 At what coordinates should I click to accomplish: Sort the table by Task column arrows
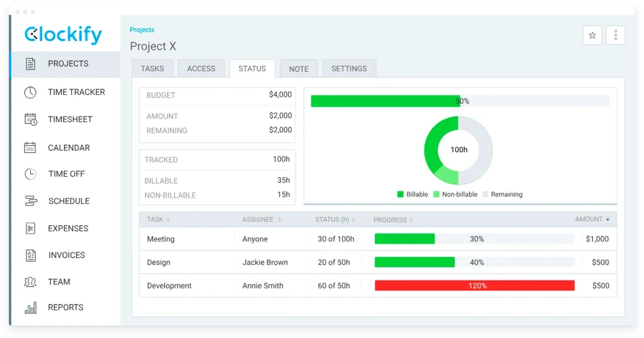(168, 220)
